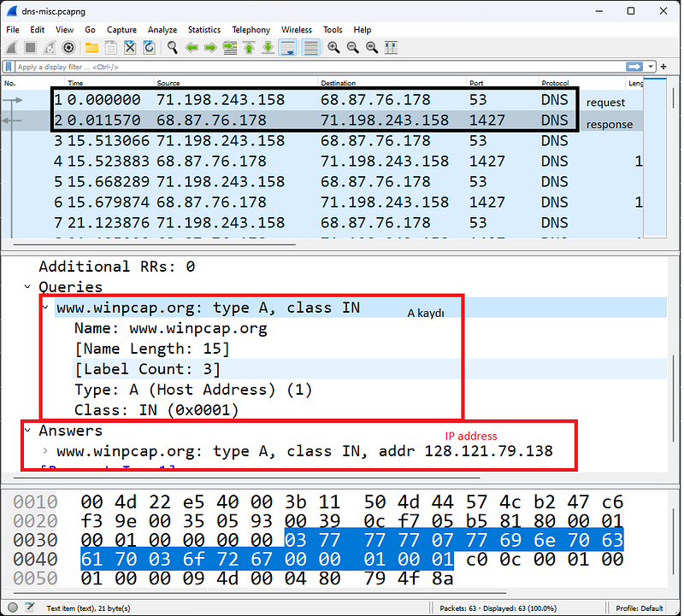Image resolution: width=684 pixels, height=616 pixels.
Task: Select packet 4 at time 15.523883
Action: pos(322,161)
